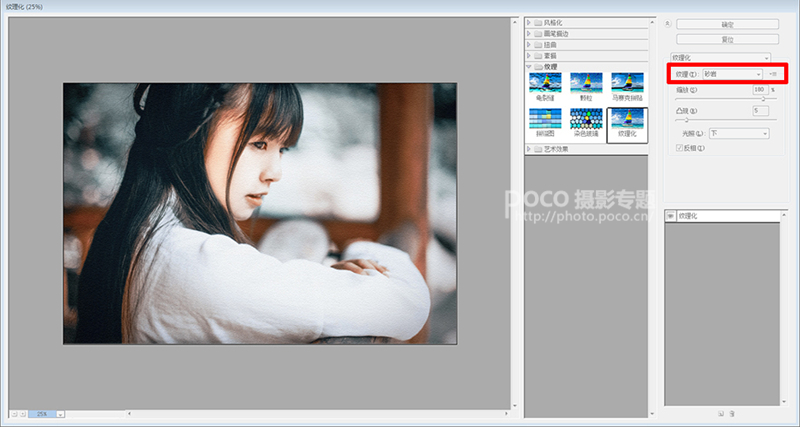Click the 确定 OK button
Screen dimensions: 800x427
click(728, 24)
